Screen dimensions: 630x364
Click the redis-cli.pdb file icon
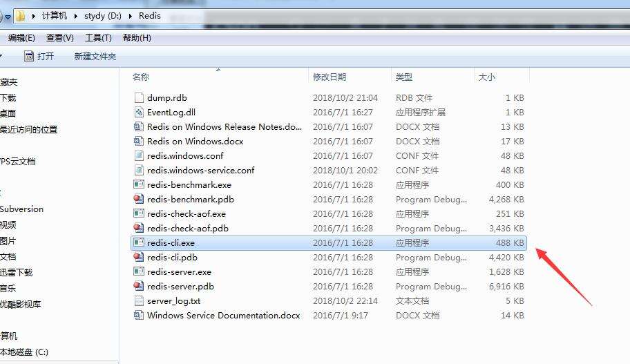(139, 257)
